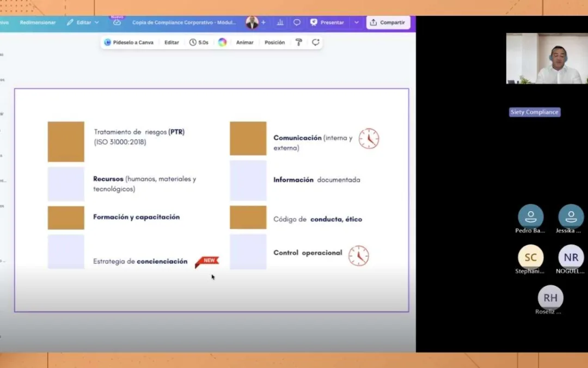
Task: Select participant RH Roseliz
Action: pyautogui.click(x=550, y=298)
